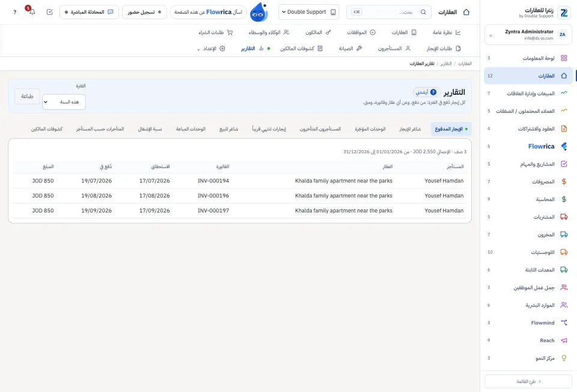The height and width of the screenshot is (392, 577).
Task: Click invoice number INV-000197
Action: point(213,211)
